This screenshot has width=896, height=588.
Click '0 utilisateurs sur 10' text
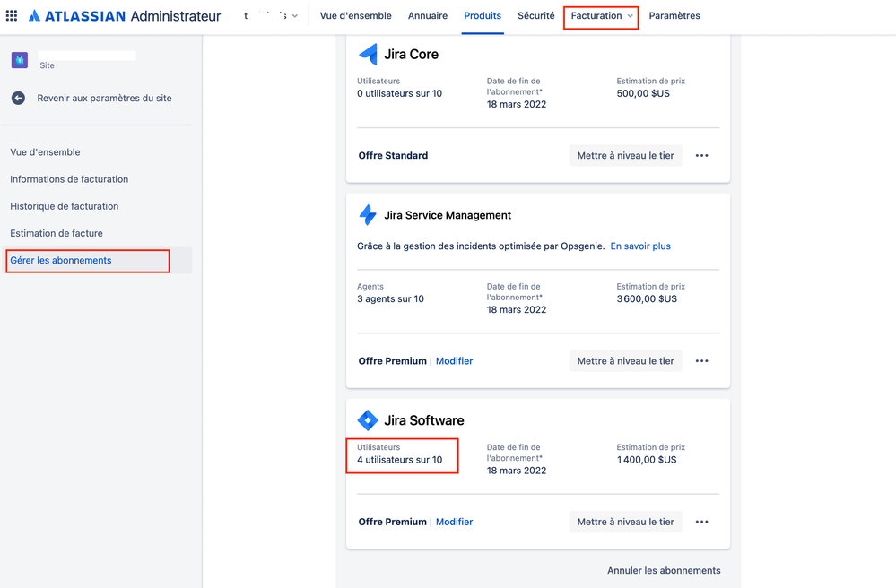click(399, 93)
